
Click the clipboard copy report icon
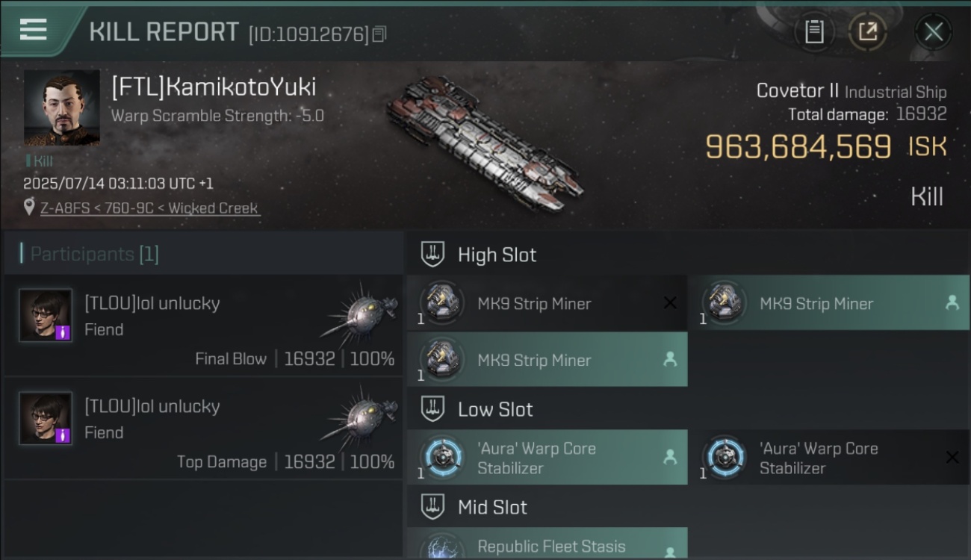click(814, 32)
